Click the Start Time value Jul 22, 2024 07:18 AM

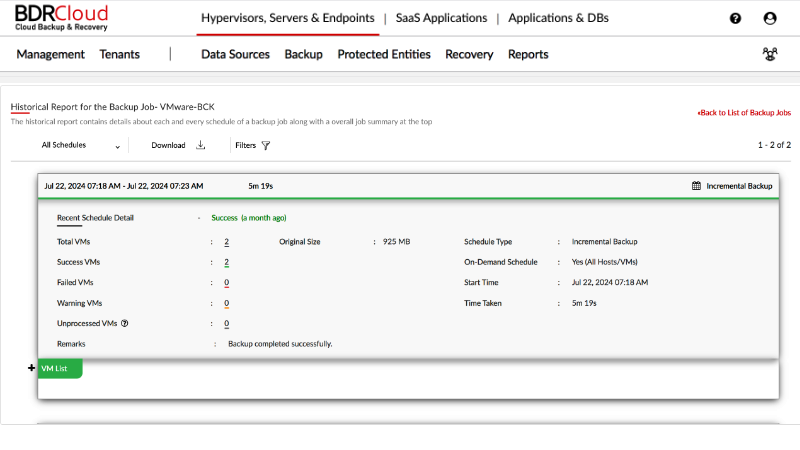(x=610, y=283)
